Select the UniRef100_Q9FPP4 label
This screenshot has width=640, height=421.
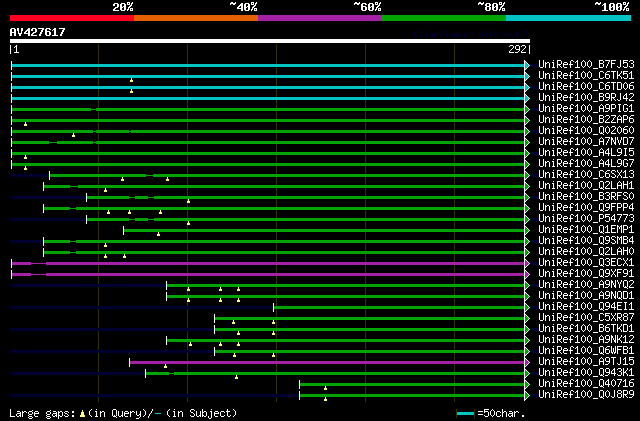pyautogui.click(x=586, y=207)
